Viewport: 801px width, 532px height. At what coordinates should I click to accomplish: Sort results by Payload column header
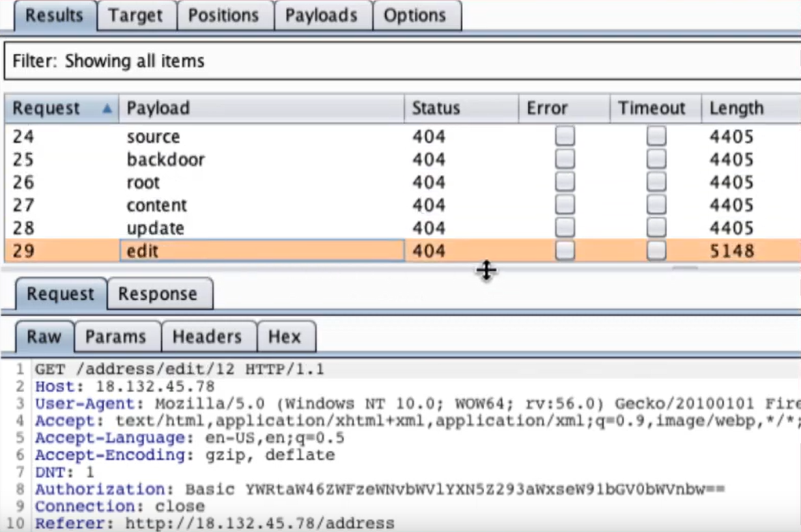(x=158, y=109)
